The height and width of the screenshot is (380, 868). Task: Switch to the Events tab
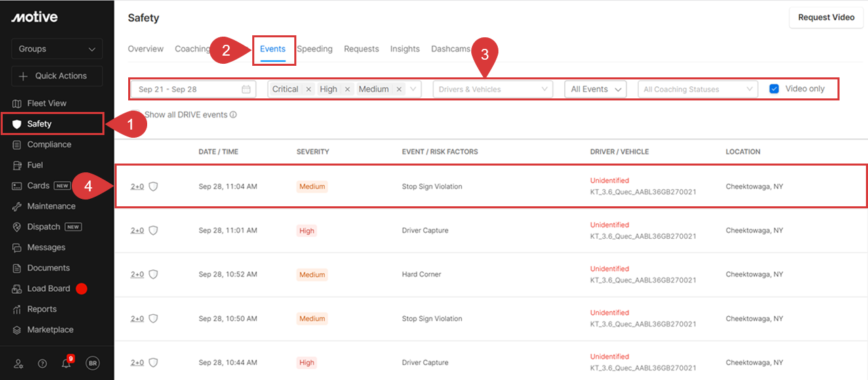(273, 49)
